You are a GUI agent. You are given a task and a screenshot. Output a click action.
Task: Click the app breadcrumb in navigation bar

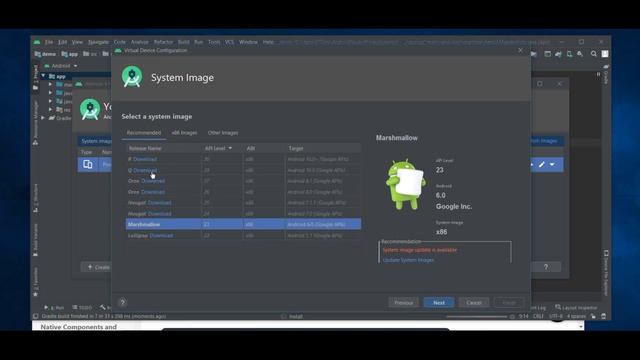coord(69,54)
